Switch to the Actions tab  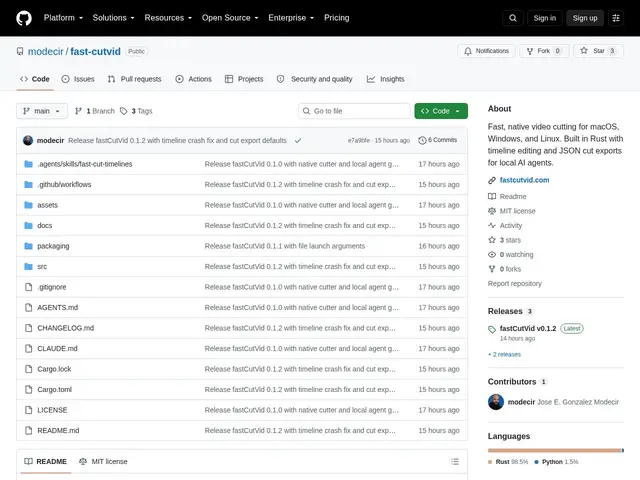pyautogui.click(x=193, y=79)
